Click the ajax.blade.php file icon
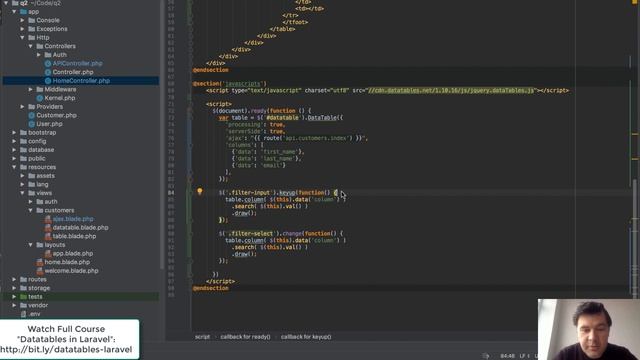The image size is (640, 360). 48,219
